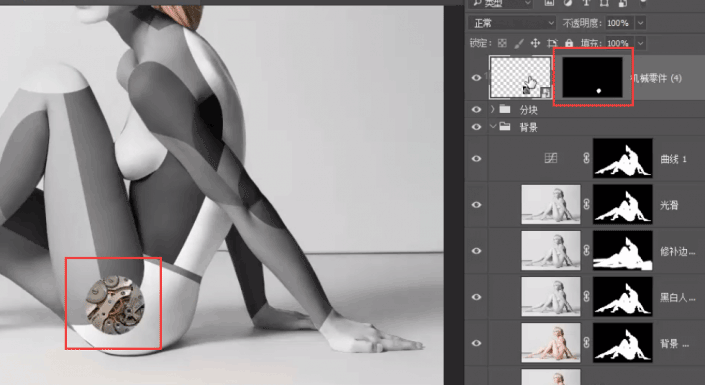Click the 黑白人 layer image thumbnail
This screenshot has width=705, height=385.
[551, 296]
